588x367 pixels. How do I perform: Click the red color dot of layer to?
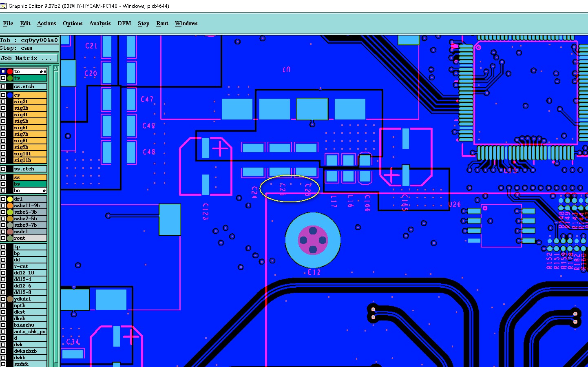pyautogui.click(x=10, y=71)
